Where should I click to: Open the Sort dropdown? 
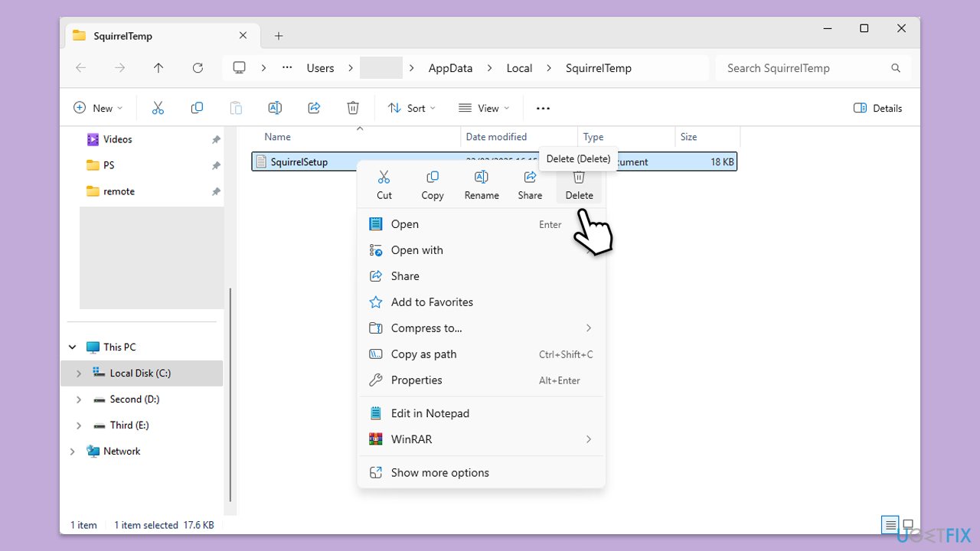point(412,108)
